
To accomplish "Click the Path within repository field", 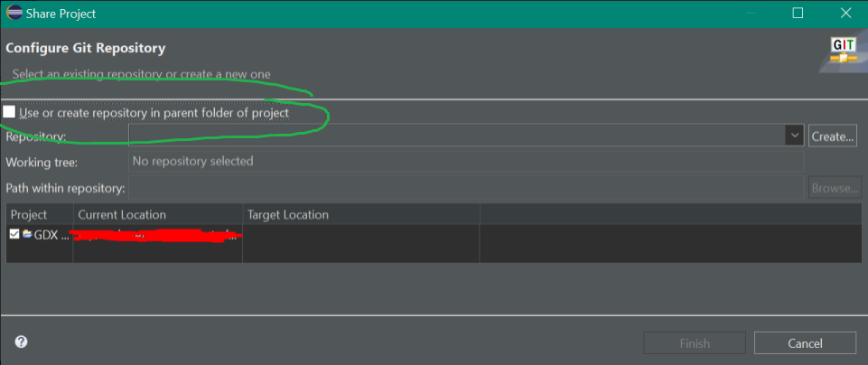I will [466, 188].
